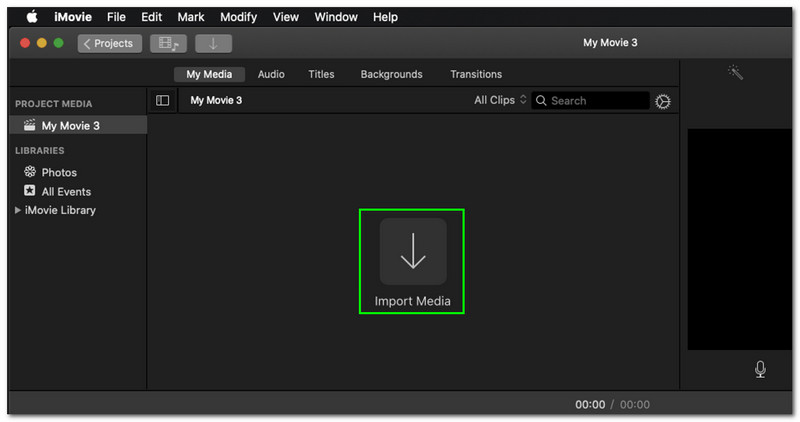This screenshot has width=800, height=422.
Task: Open the Apple menu
Action: (32, 17)
